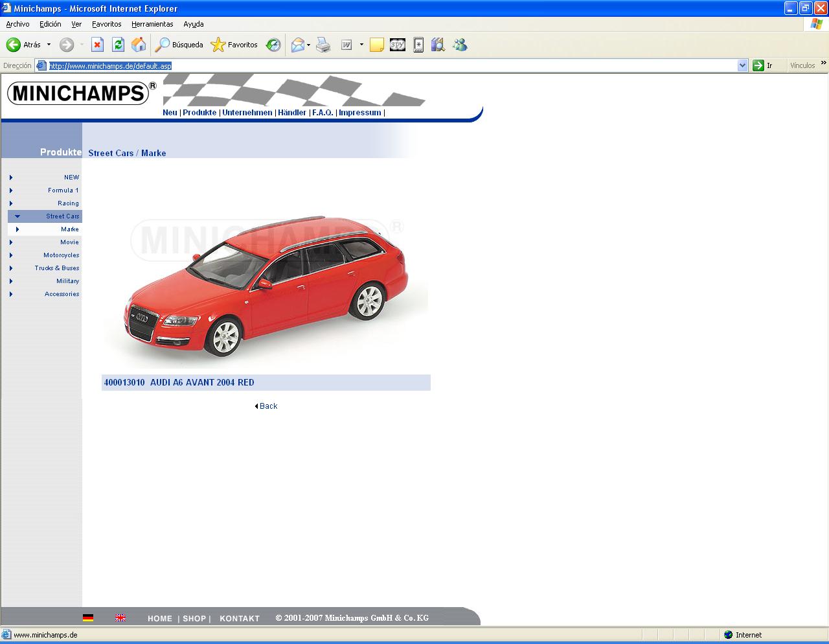
Task: Expand the Vínculos links chevron
Action: coord(823,63)
